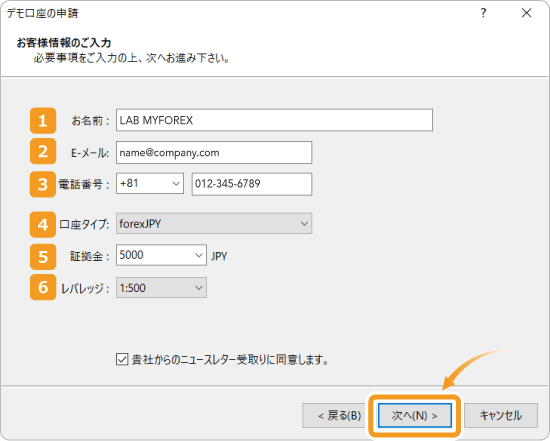The height and width of the screenshot is (441, 550).
Task: Click the phone number field 012-345-6789
Action: [252, 184]
